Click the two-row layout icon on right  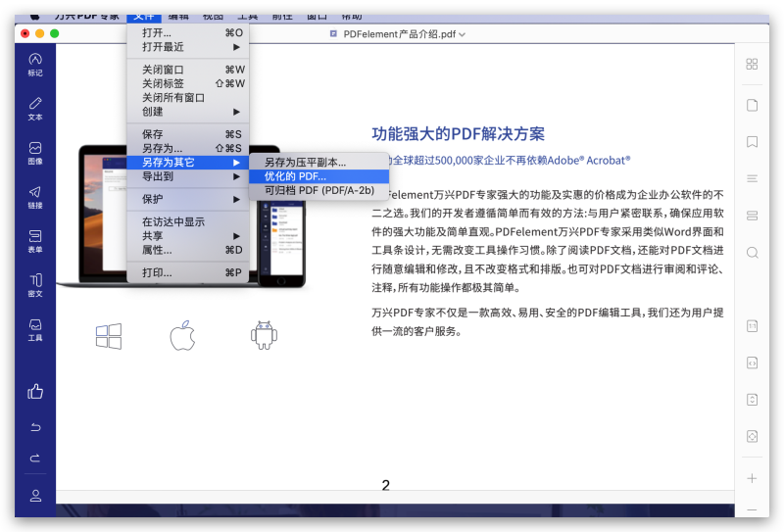[752, 216]
